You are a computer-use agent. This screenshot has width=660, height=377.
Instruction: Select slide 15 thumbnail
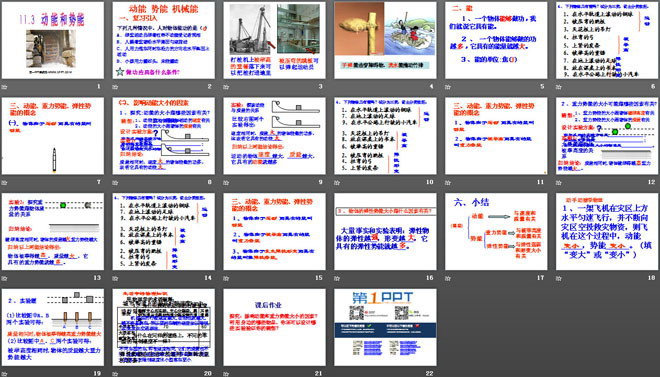274,231
